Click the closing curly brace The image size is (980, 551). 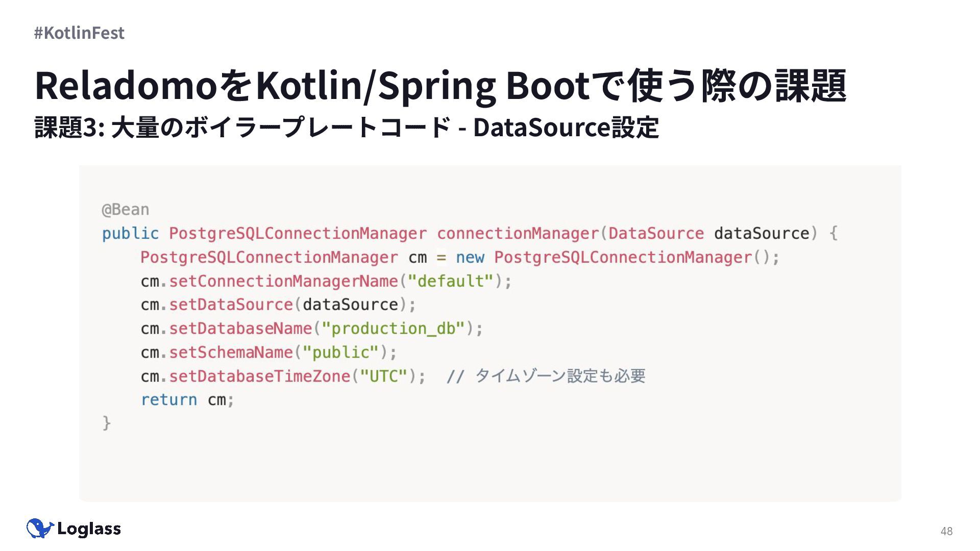tap(106, 423)
